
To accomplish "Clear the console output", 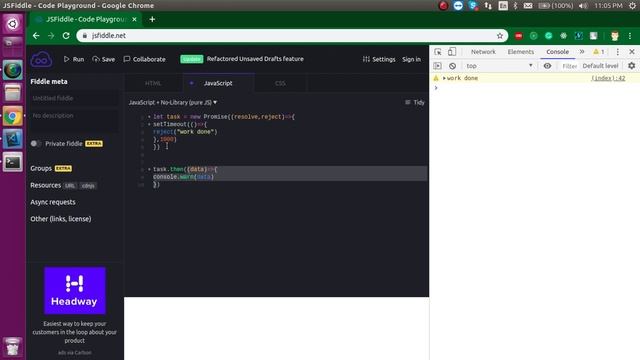I will [x=452, y=66].
